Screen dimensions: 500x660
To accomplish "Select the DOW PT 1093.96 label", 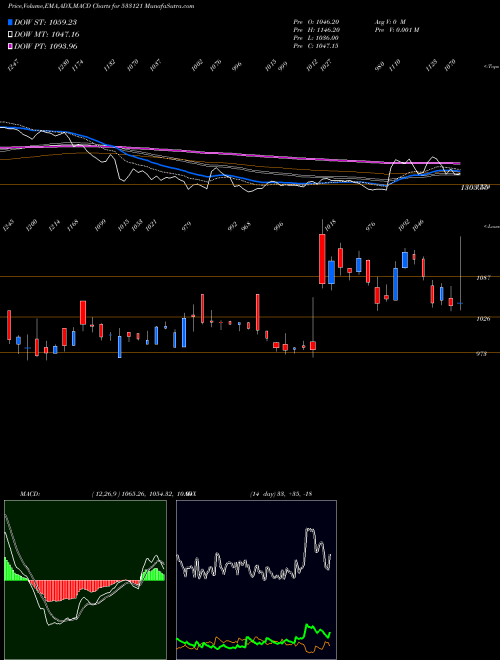I will [x=45, y=46].
